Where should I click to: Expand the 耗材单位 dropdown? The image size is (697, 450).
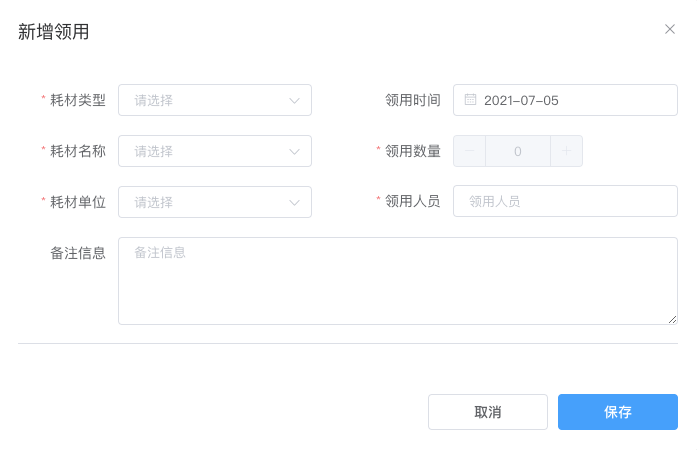coord(215,202)
